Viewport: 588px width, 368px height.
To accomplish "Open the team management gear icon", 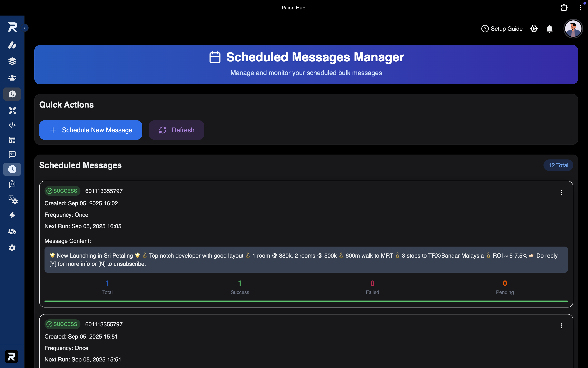I will (12, 231).
